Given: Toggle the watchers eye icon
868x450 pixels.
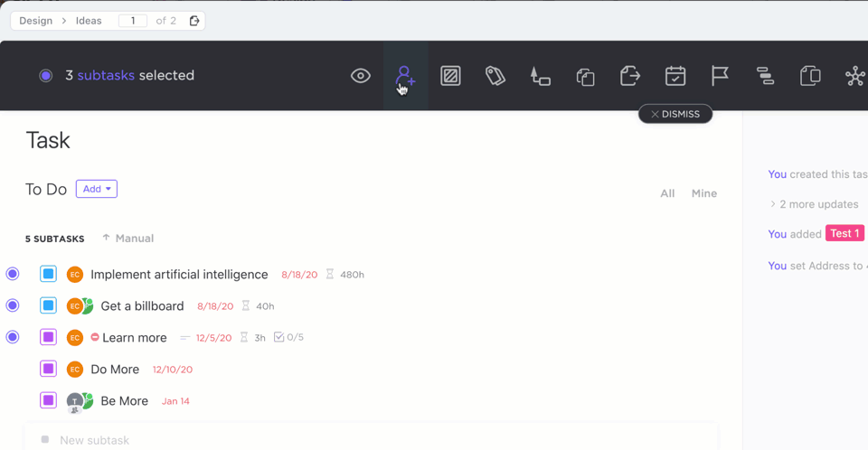Looking at the screenshot, I should (x=361, y=76).
